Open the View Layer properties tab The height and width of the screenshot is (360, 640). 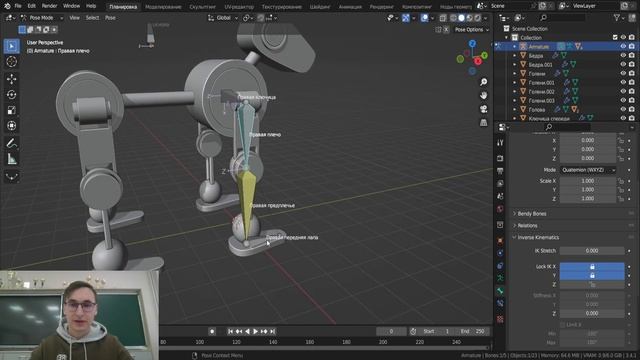tap(500, 184)
